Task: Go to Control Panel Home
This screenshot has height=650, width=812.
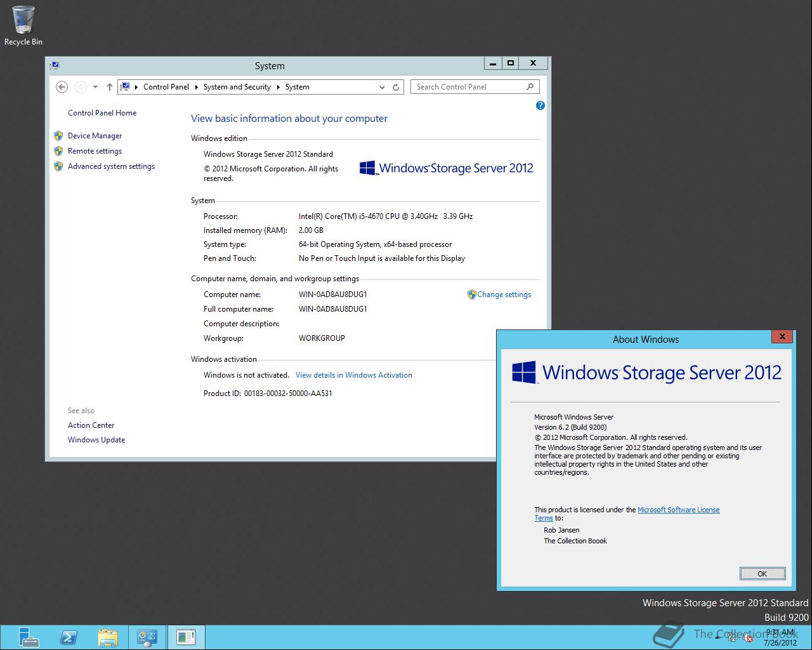Action: pyautogui.click(x=102, y=113)
